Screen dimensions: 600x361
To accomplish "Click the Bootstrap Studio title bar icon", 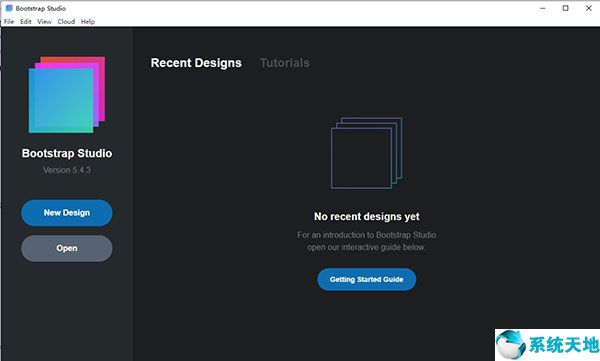I will coord(9,8).
